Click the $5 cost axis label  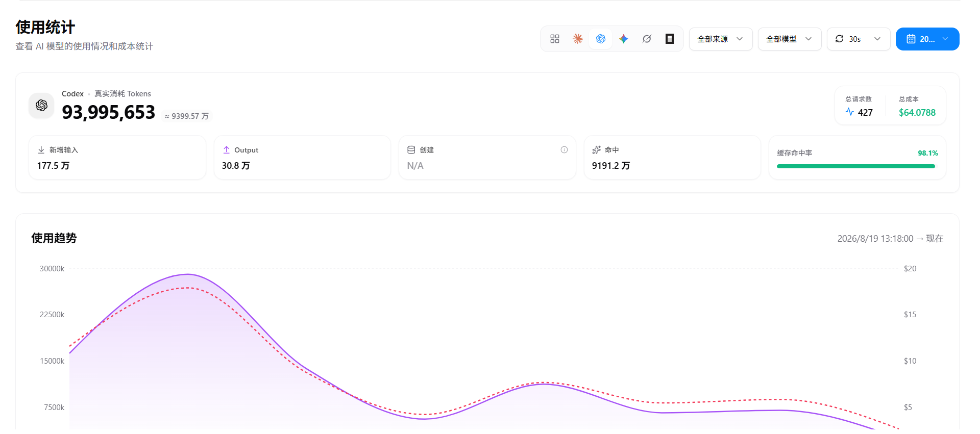(908, 407)
